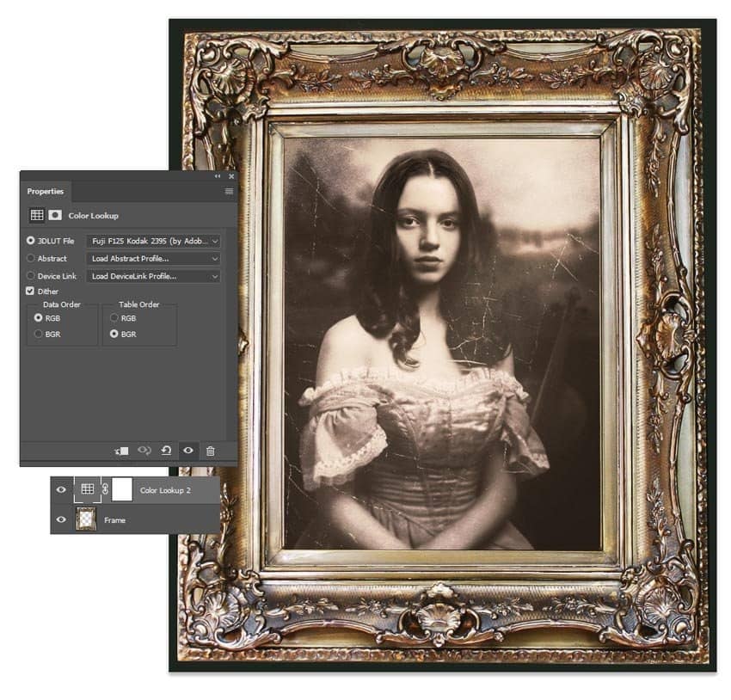This screenshot has width=731, height=700.
Task: Select the Abstract radio button
Action: click(x=31, y=258)
